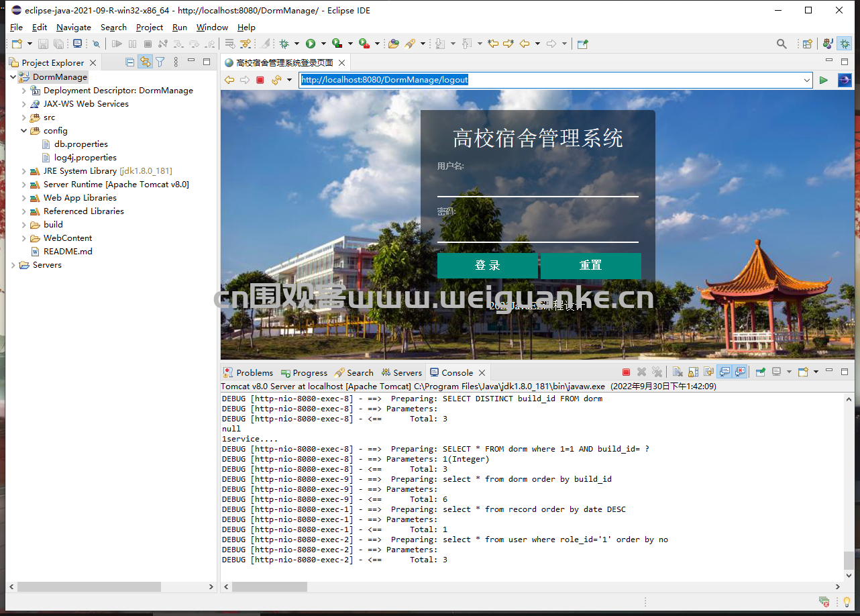Open the Project Explorer filter icon

(x=160, y=62)
